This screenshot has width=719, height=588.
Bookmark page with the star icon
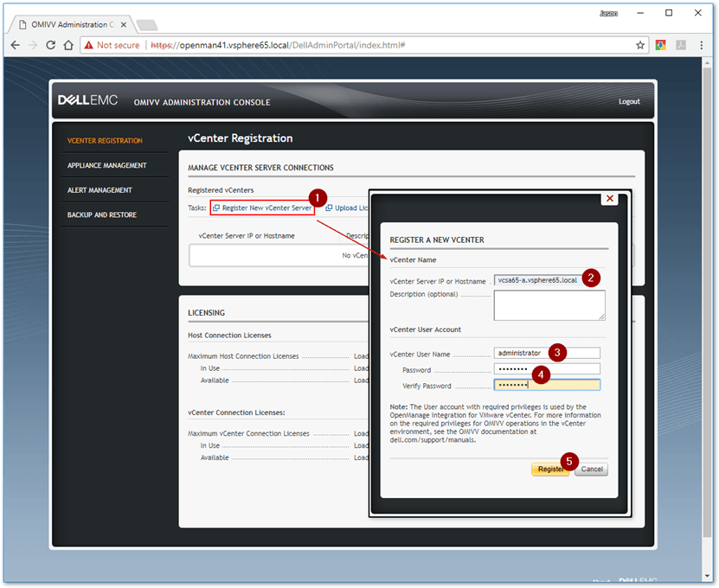click(640, 45)
